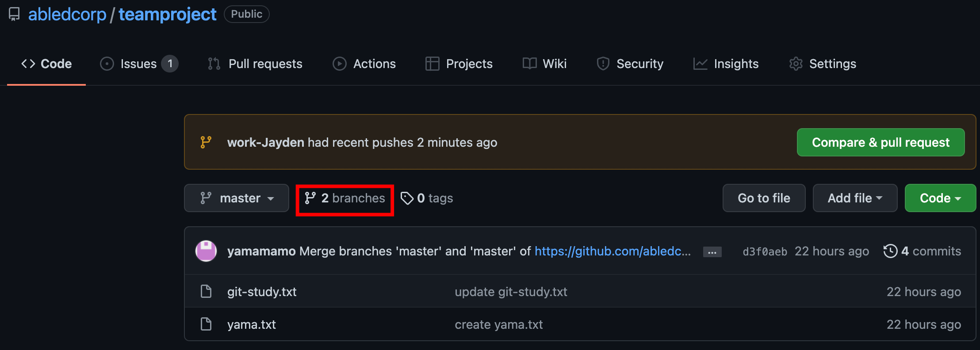
Task: Open the teamproject repository link
Action: point(167,15)
